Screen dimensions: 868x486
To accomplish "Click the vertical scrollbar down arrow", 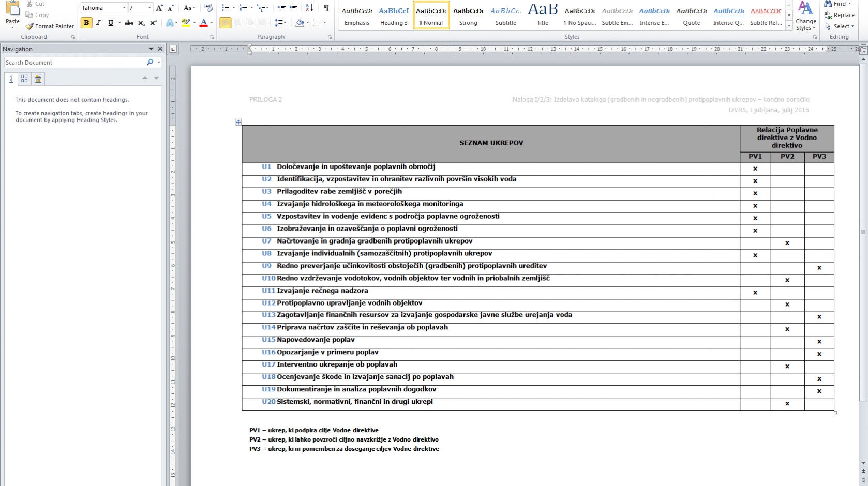I will pyautogui.click(x=863, y=463).
